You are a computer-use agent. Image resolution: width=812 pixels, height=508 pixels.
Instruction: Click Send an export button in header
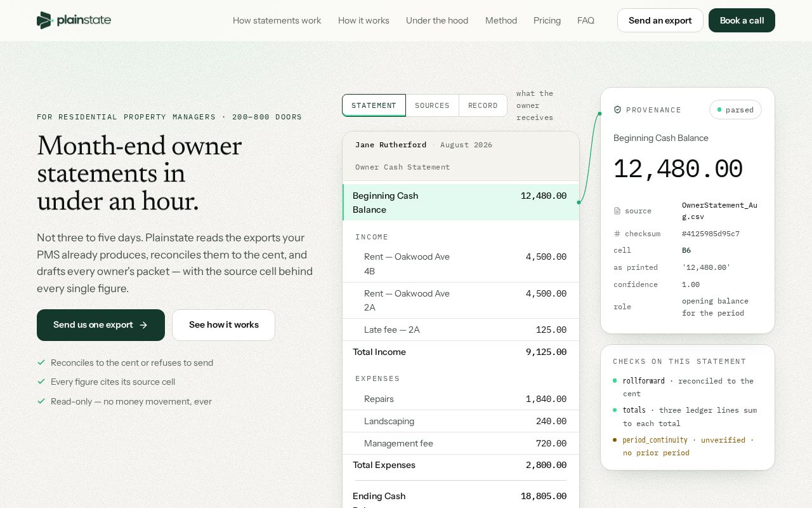click(660, 20)
